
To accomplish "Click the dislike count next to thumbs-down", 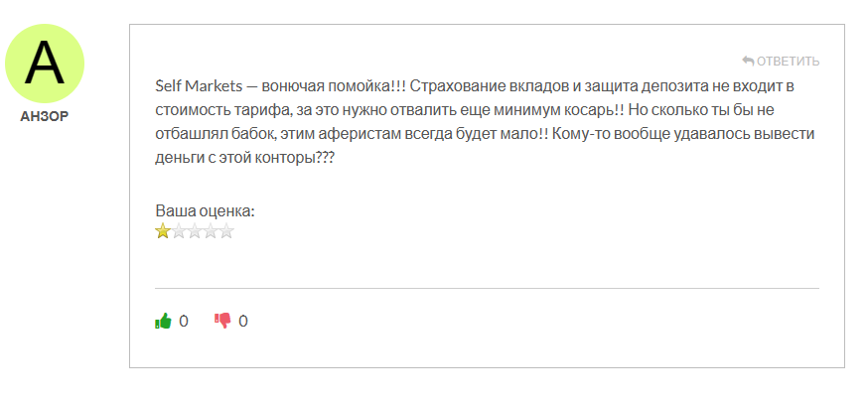I will click(x=243, y=321).
